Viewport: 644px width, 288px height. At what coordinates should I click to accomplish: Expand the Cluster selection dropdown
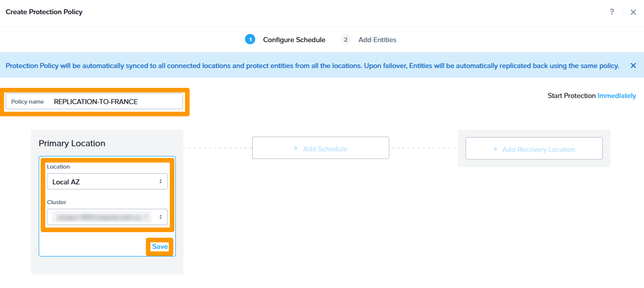pos(107,217)
